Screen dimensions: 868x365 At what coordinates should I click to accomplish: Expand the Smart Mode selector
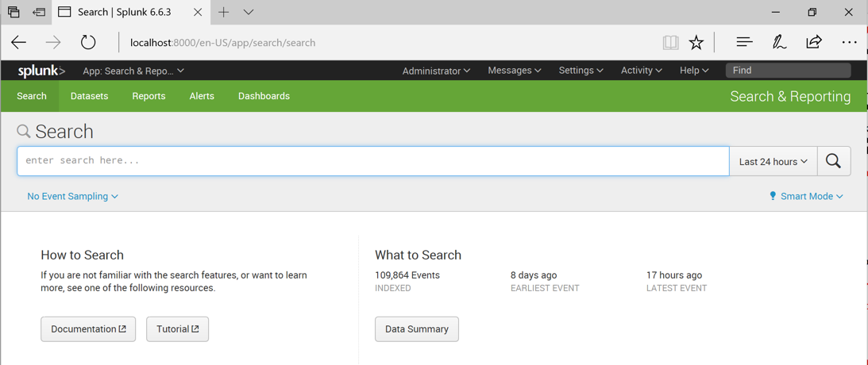(806, 196)
